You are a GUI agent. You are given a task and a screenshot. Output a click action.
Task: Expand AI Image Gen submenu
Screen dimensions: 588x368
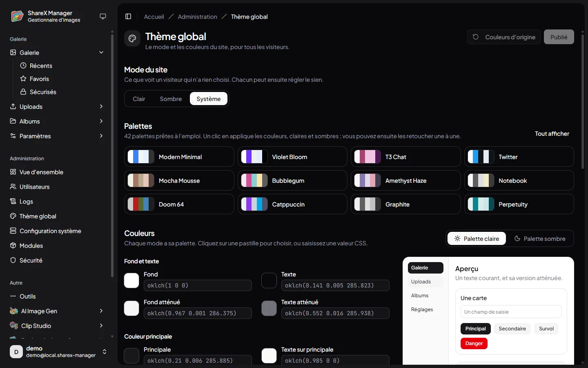[101, 311]
